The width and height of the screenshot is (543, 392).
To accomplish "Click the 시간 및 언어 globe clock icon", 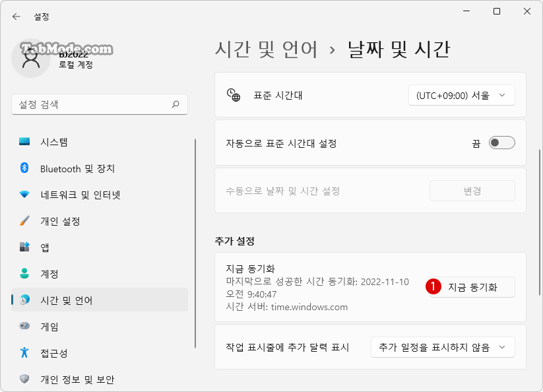I will (24, 300).
